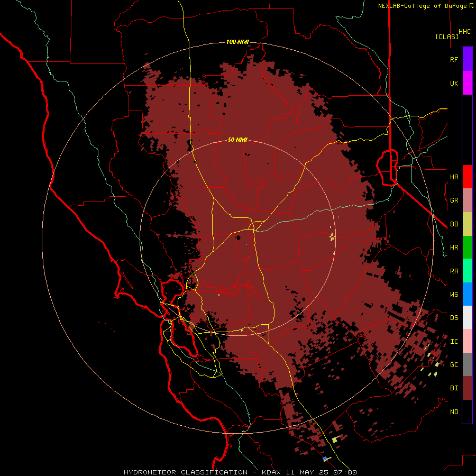The height and width of the screenshot is (476, 476).
Task: Click the "11 MAY 25" date text
Action: [307, 472]
